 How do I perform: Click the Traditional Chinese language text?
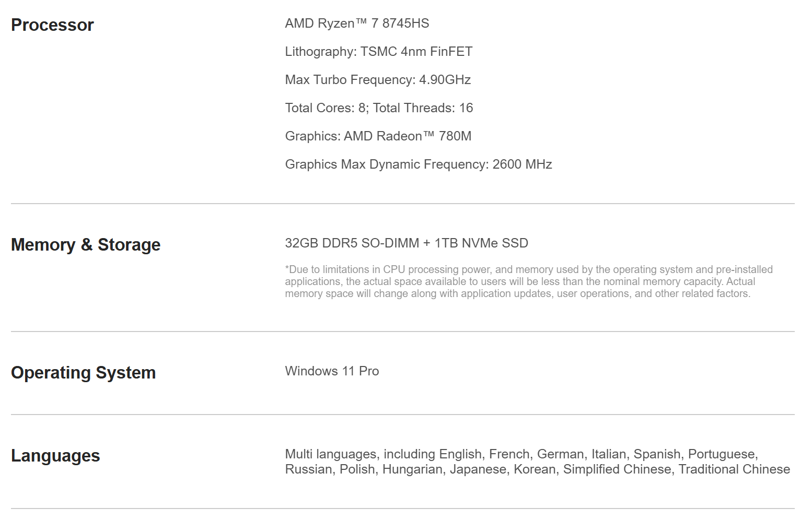(734, 469)
